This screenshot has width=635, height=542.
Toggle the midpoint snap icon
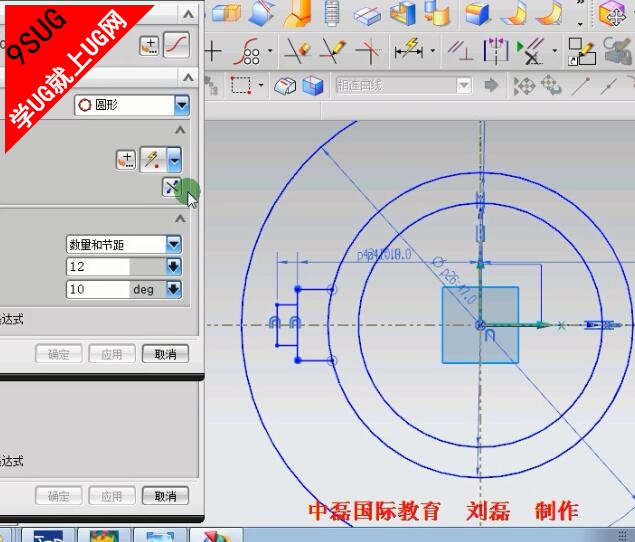point(609,85)
